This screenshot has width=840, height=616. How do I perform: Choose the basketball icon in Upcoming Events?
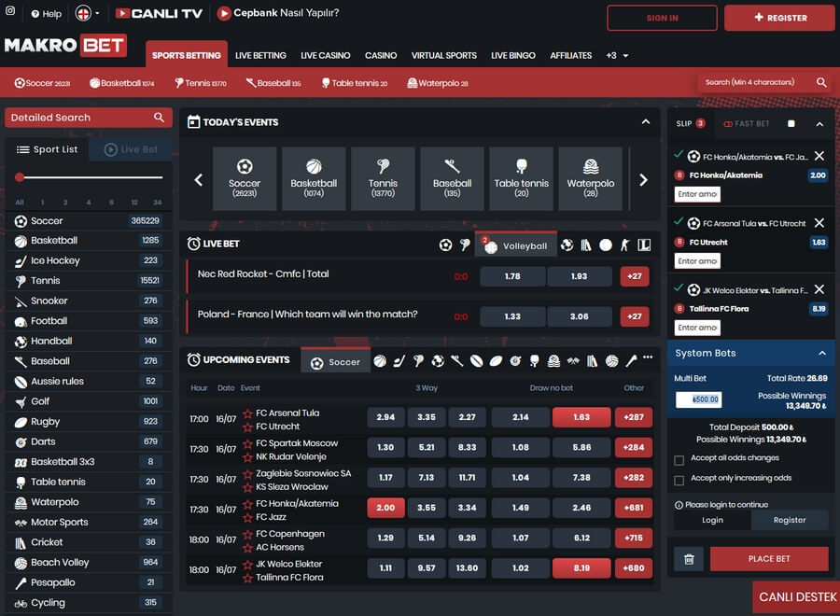click(380, 361)
